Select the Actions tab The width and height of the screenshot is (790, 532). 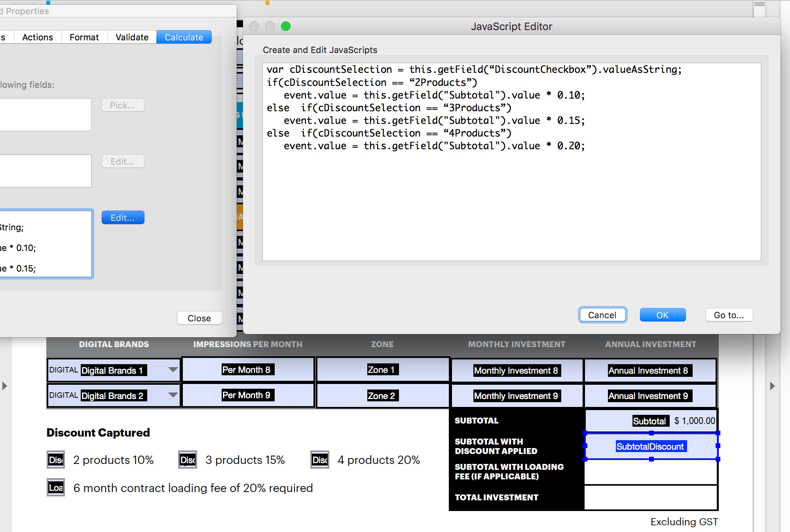[38, 37]
